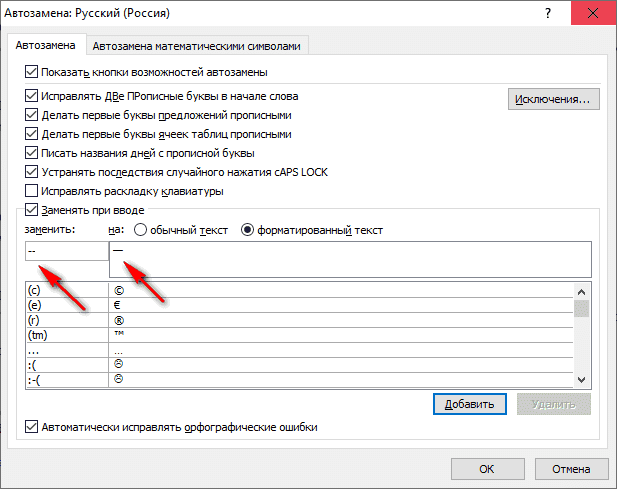The width and height of the screenshot is (617, 489).
Task: Select the (tm) trademark list entry
Action: pos(64,335)
